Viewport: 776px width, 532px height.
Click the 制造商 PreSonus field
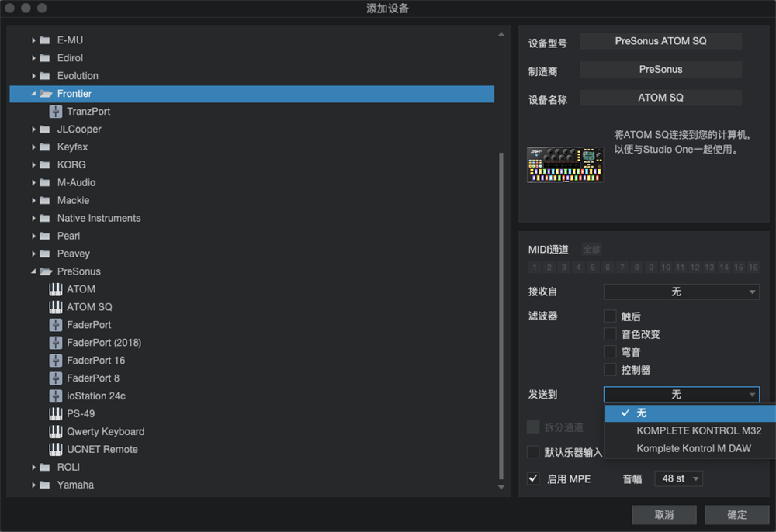pos(660,70)
